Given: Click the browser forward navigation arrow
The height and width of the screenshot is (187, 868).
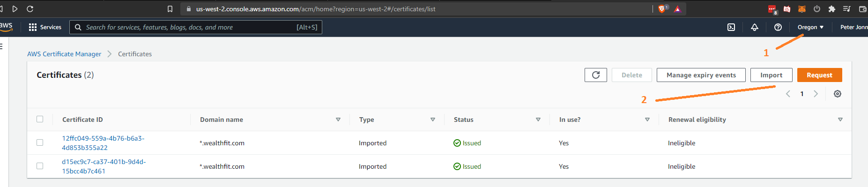Looking at the screenshot, I should (x=15, y=9).
